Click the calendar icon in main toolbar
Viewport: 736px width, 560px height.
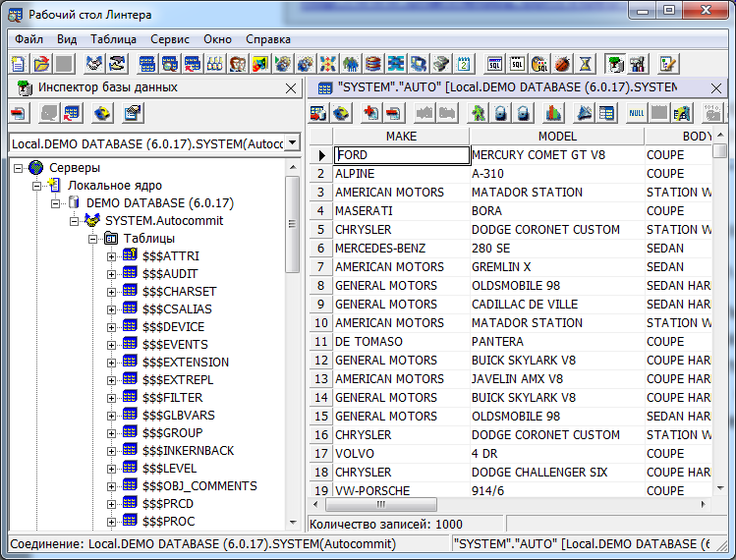(464, 64)
